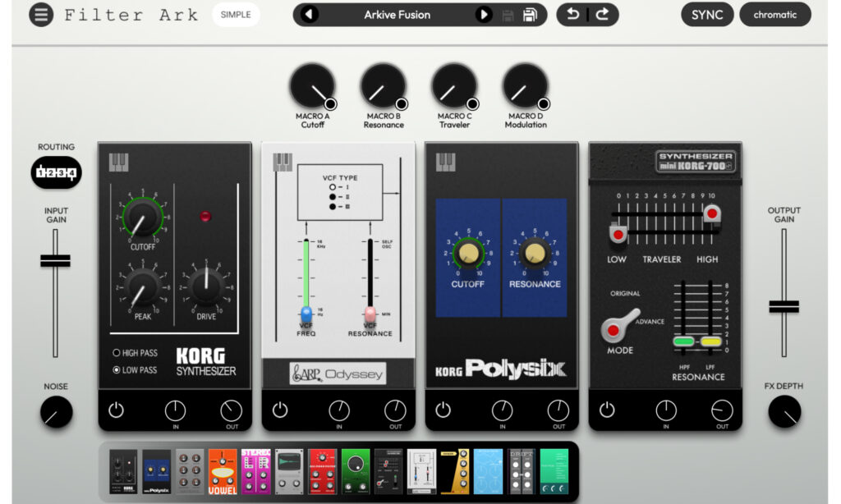
Task: Go to the previous preset with left arrow
Action: click(x=309, y=15)
